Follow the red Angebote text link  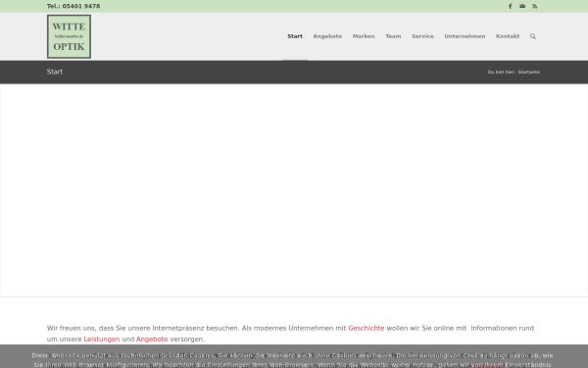coord(152,340)
